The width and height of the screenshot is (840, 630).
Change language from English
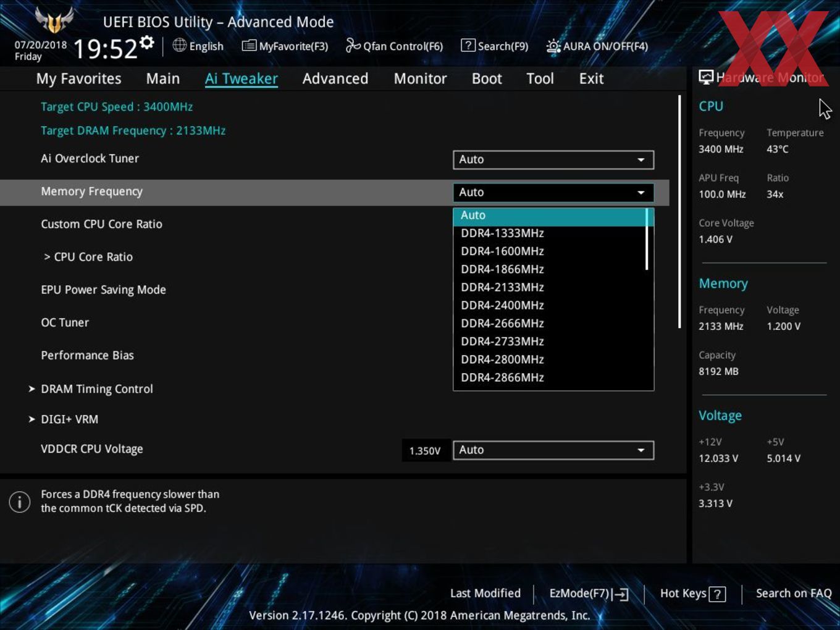coord(206,46)
